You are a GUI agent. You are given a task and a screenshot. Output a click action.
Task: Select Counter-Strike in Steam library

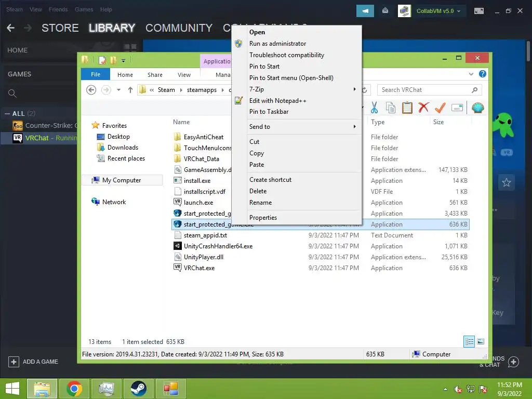click(44, 126)
